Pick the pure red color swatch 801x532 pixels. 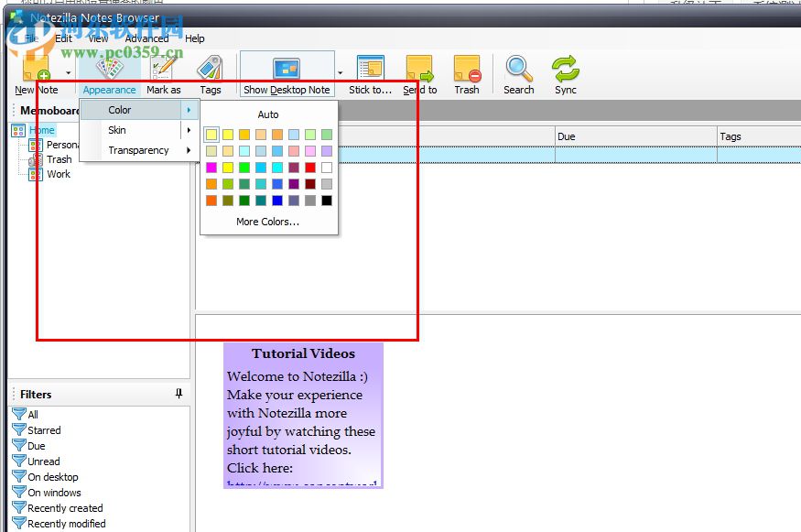click(310, 168)
